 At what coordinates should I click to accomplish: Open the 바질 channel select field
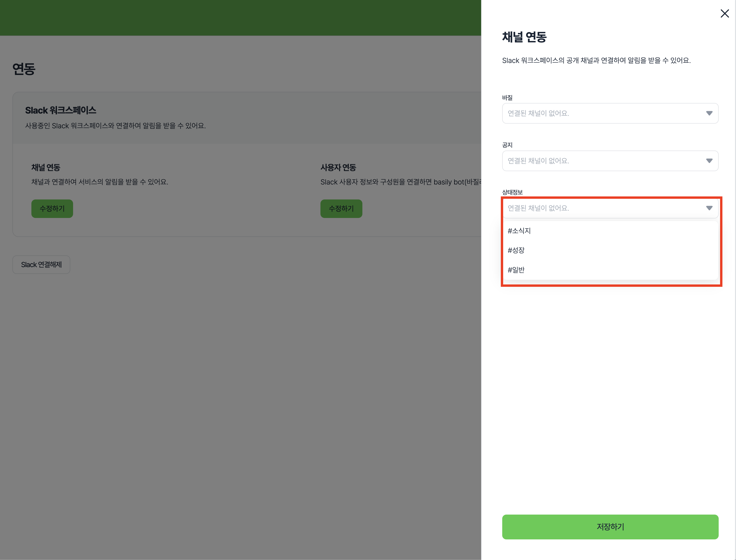[600, 113]
